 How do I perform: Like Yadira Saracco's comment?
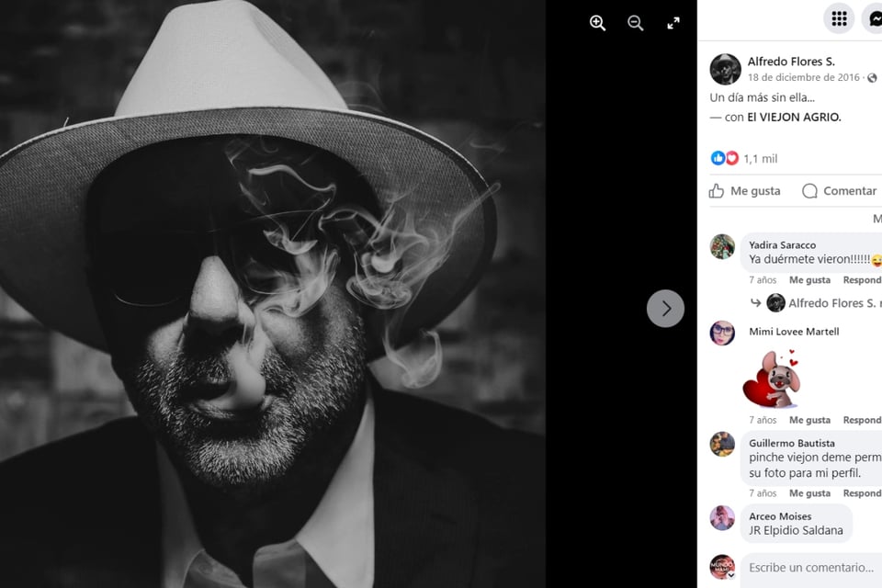[x=809, y=279]
